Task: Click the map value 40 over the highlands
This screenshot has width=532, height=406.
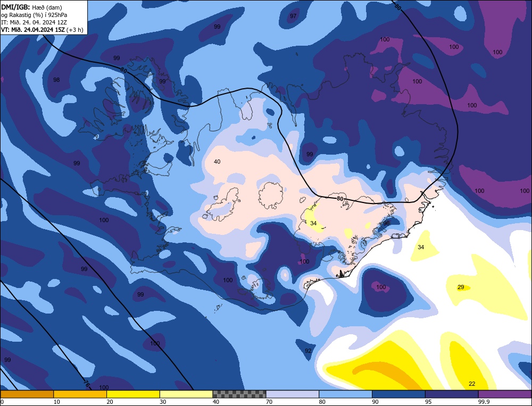Action: click(217, 162)
